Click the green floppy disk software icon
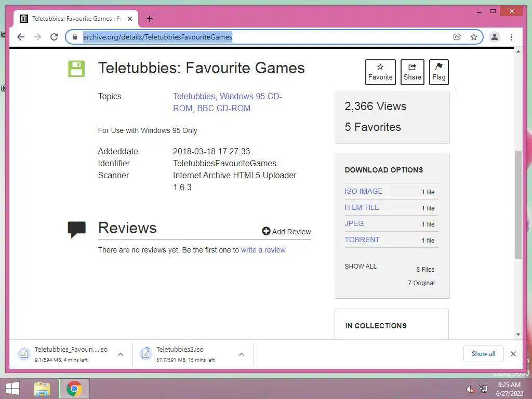 [x=76, y=69]
